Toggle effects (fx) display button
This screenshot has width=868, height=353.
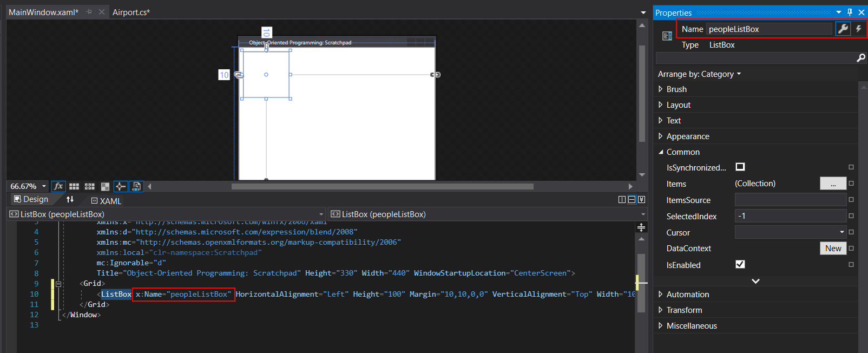click(58, 186)
